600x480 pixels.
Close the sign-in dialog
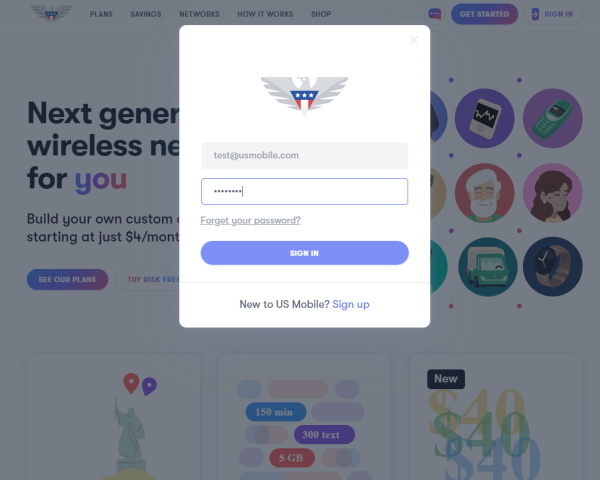(414, 40)
